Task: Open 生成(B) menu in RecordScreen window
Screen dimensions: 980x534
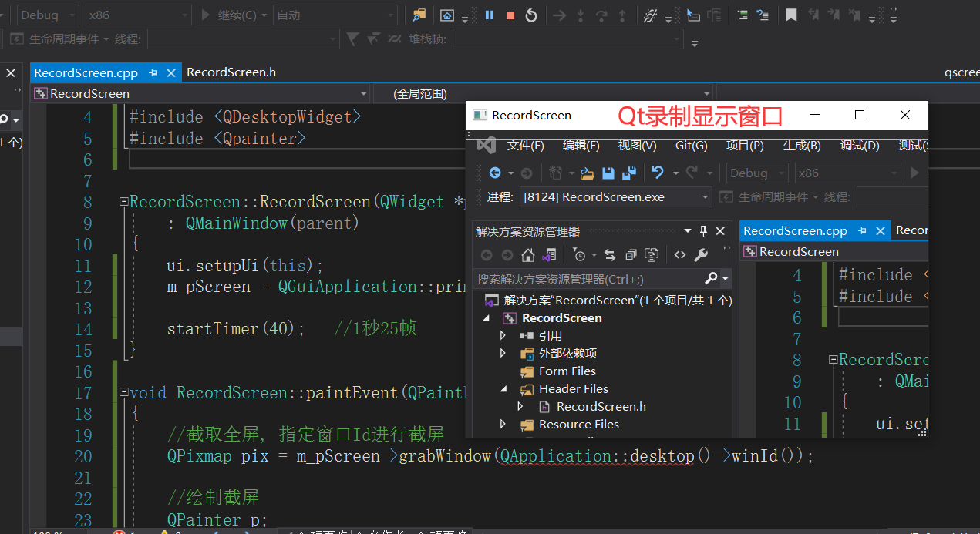Action: 802,146
